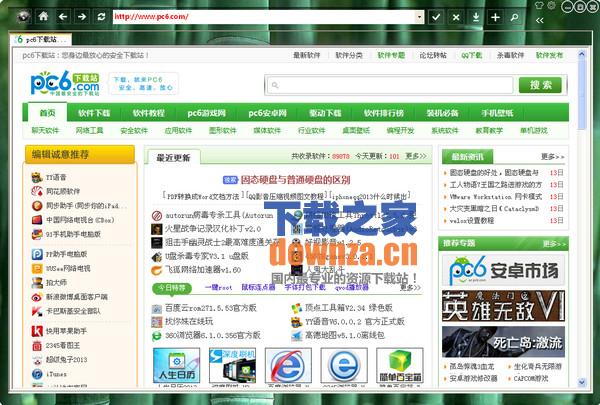Reload the page with the refresh icon
Screen dimensions: 600x405
(x=101, y=17)
